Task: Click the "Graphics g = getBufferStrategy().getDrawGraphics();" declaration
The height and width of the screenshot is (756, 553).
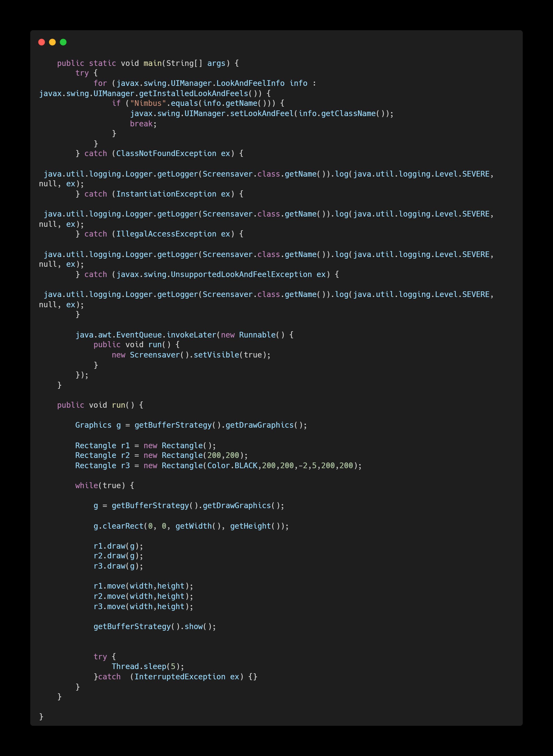Action: (191, 425)
